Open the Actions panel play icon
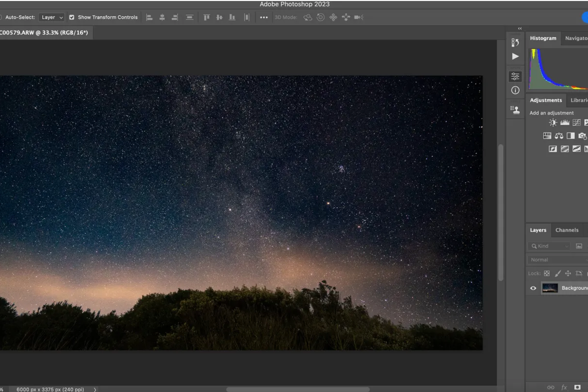The height and width of the screenshot is (392, 588). pyautogui.click(x=515, y=56)
